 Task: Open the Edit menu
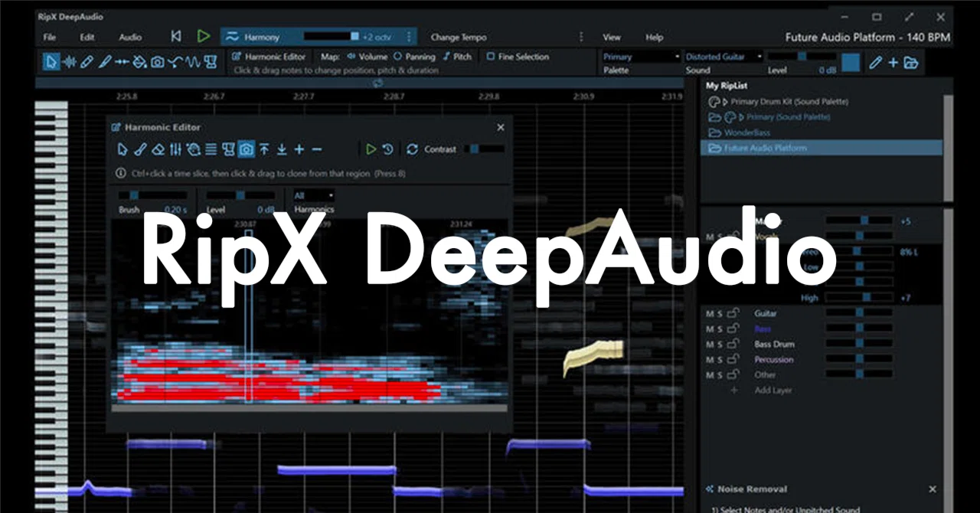point(87,37)
